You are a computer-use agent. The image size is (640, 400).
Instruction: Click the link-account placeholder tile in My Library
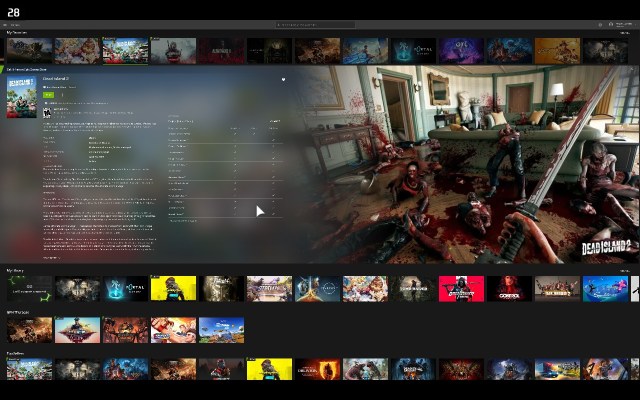[29, 289]
